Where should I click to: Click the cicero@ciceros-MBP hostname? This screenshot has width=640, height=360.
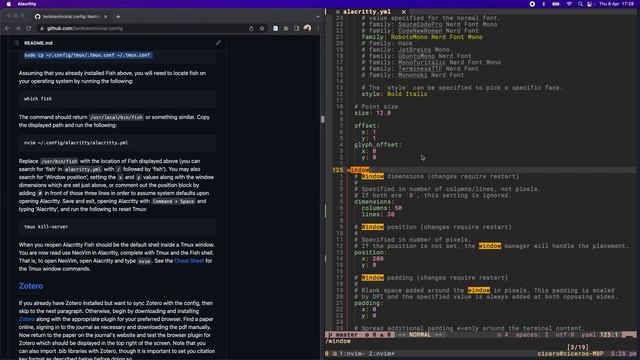[570, 354]
